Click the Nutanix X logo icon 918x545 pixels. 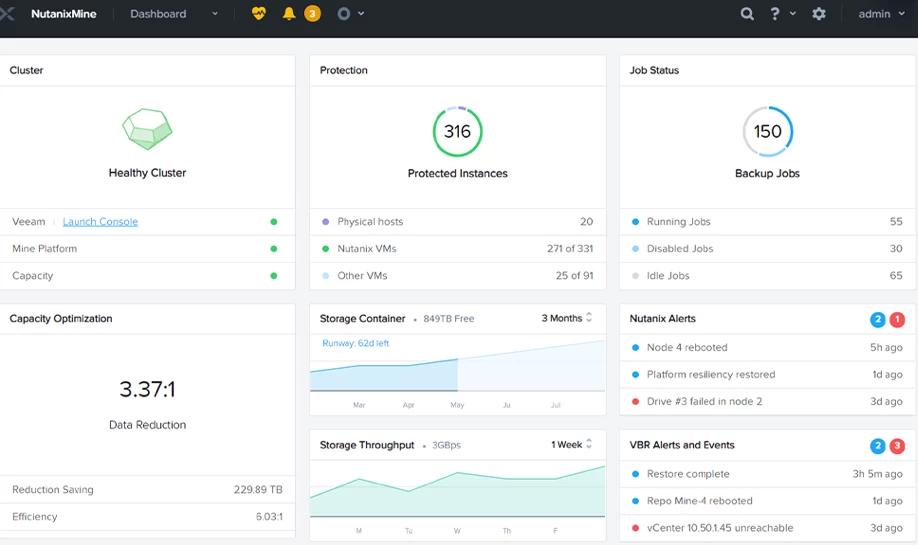7,14
